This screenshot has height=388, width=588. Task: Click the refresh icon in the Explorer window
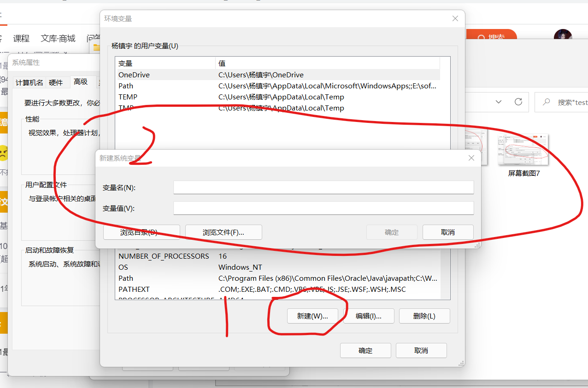click(x=518, y=102)
